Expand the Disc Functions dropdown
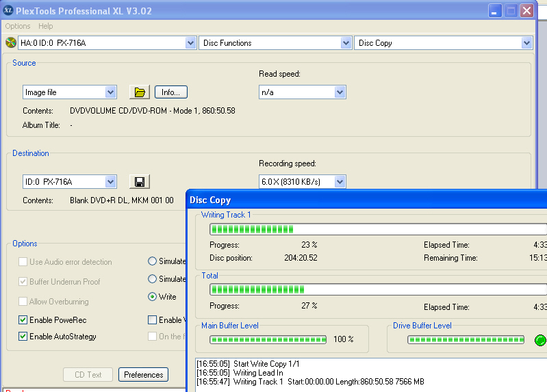547x392 pixels. coord(346,43)
